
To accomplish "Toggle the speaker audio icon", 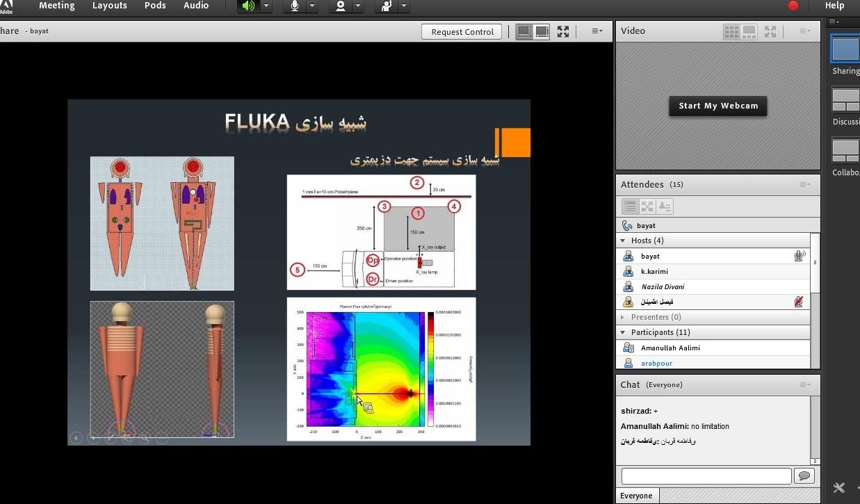I will 248,6.
